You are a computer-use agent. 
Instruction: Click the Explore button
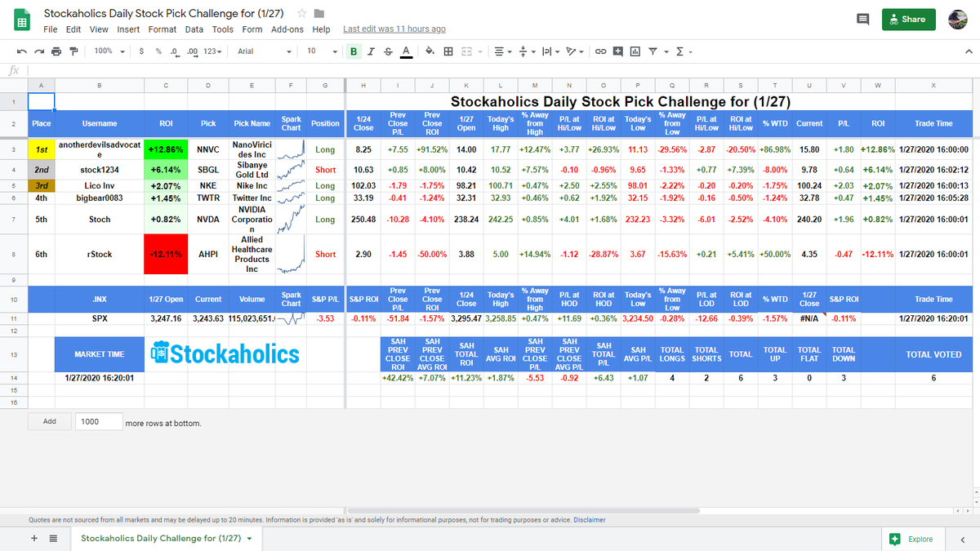911,539
